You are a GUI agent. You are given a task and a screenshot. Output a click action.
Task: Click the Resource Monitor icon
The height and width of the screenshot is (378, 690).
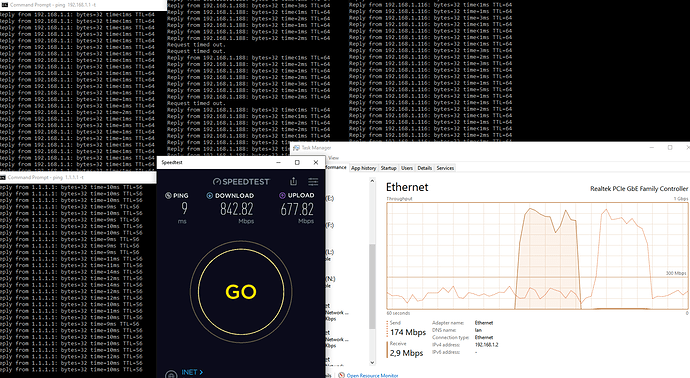[341, 375]
